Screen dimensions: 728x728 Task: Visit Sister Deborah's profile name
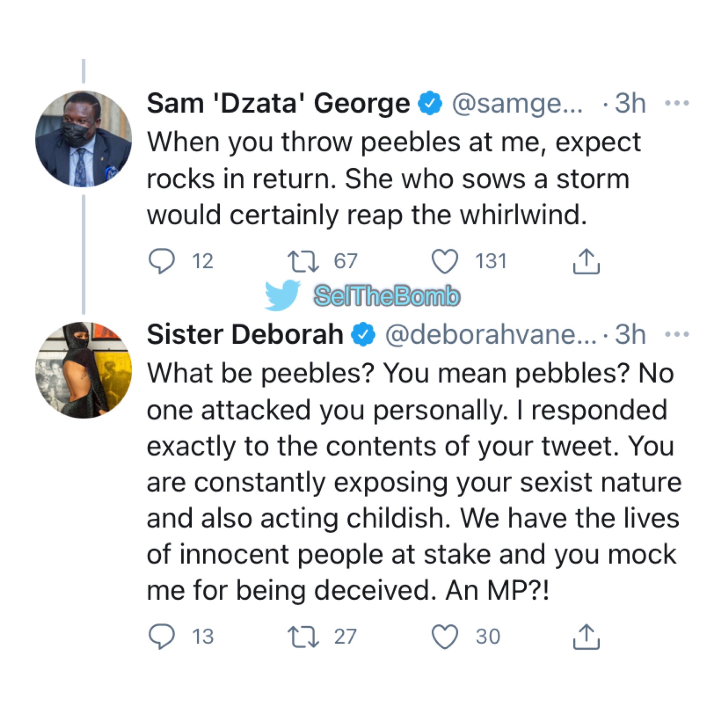(x=245, y=334)
